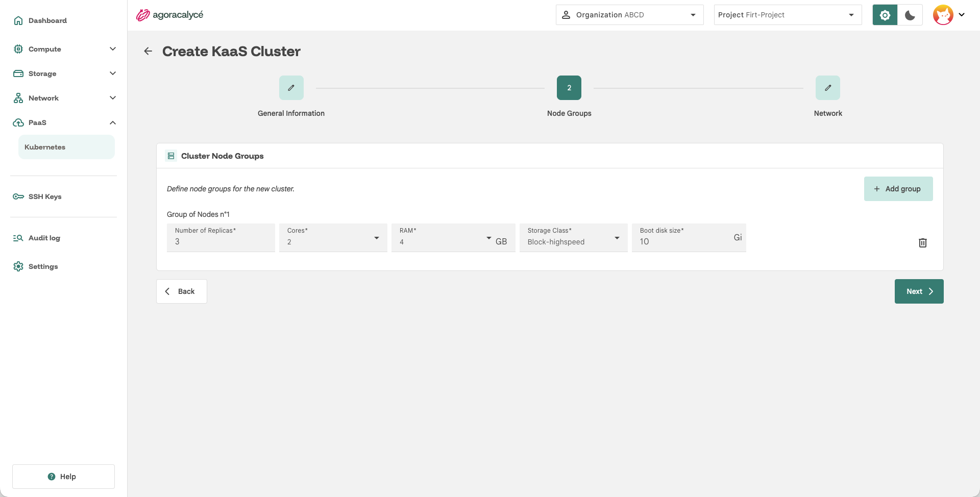Expand the Compute menu chevron

(x=113, y=49)
